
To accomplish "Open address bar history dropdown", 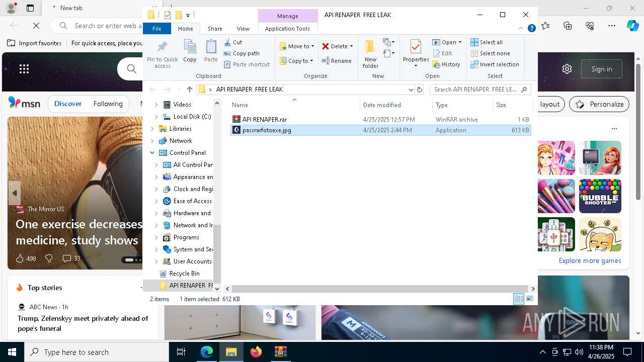I will 411,89.
